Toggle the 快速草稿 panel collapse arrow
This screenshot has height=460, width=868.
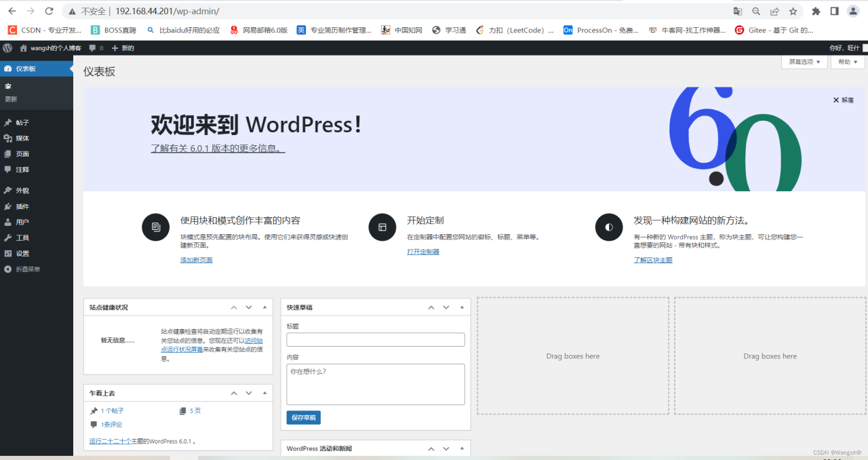(462, 307)
